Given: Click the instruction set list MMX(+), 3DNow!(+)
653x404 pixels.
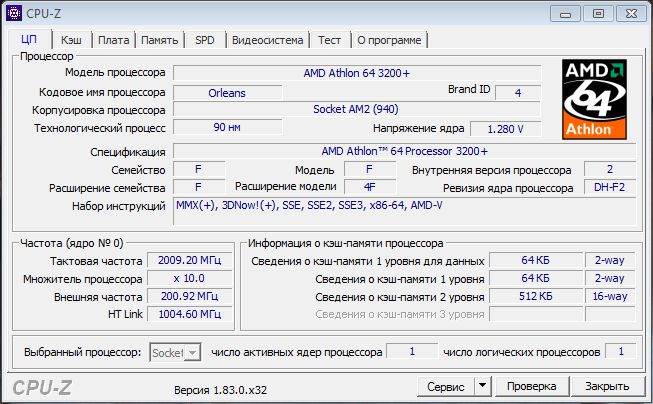Looking at the screenshot, I should pyautogui.click(x=404, y=212).
